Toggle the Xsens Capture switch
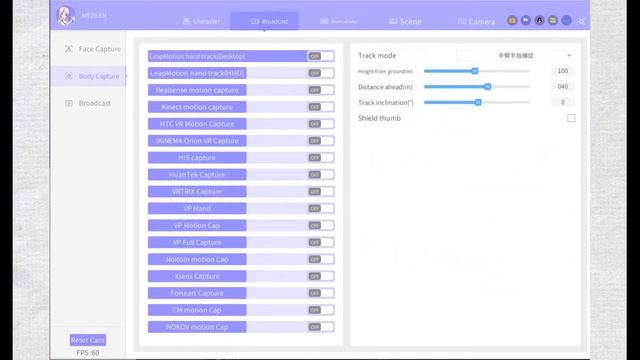Viewport: 640px width, 360px height. (x=321, y=276)
